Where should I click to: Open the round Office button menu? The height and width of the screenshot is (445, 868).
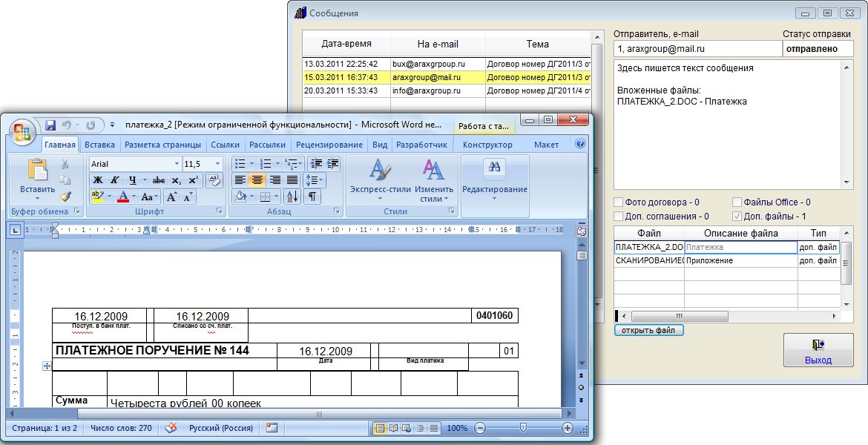click(x=23, y=133)
